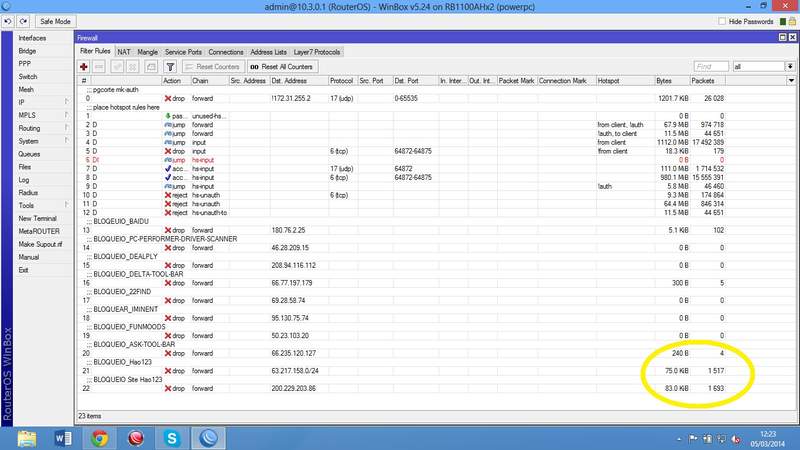Open Interfaces in the sidebar
This screenshot has width=800, height=450.
[32, 38]
